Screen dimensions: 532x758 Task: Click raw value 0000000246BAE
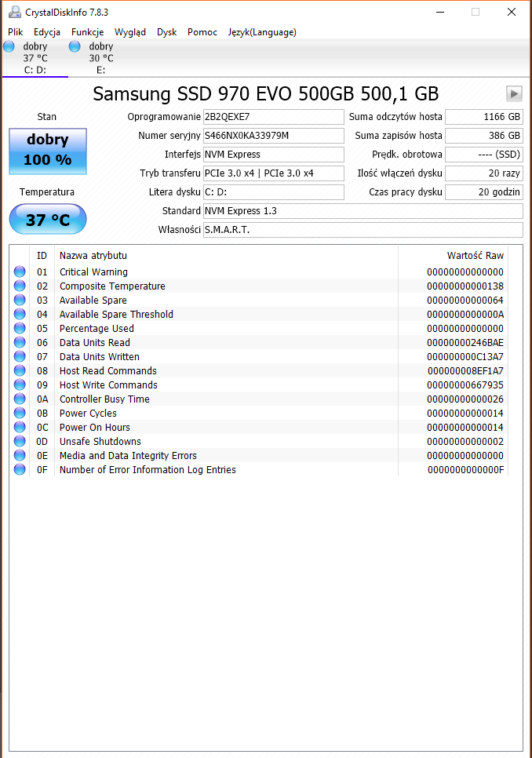pyautogui.click(x=465, y=343)
